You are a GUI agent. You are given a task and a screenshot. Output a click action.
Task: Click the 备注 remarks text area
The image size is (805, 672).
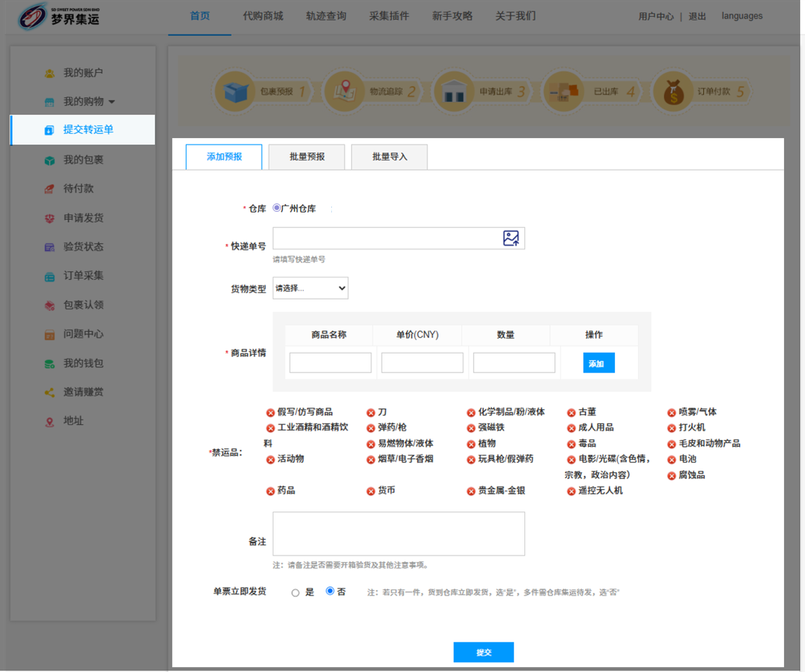point(399,534)
